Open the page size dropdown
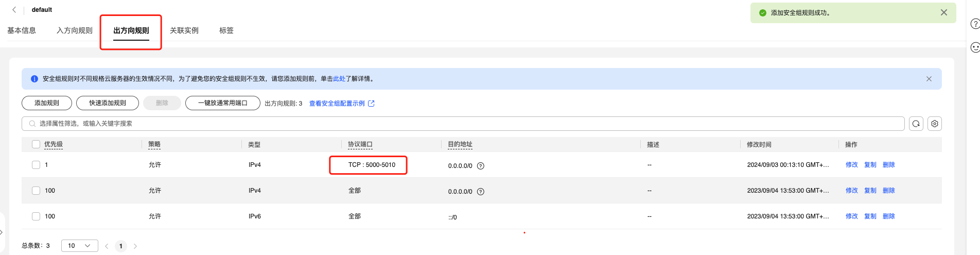This screenshot has width=980, height=255. (79, 246)
